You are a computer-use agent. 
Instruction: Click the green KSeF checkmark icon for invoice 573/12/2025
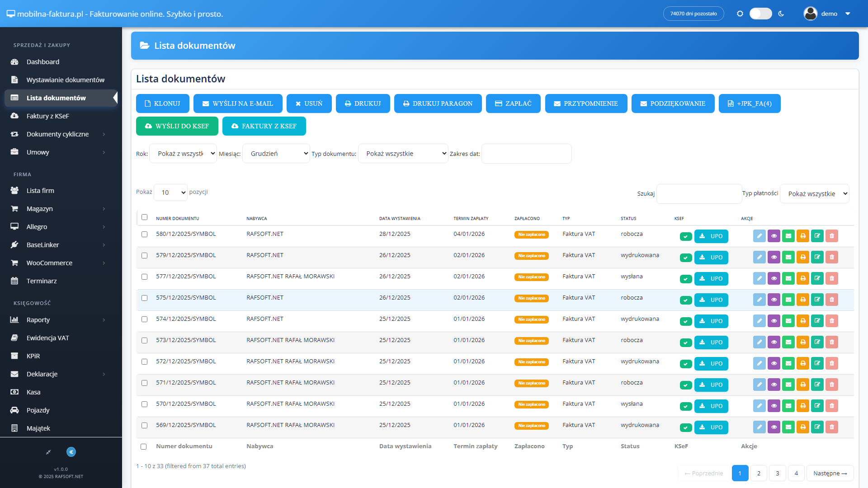click(x=685, y=343)
